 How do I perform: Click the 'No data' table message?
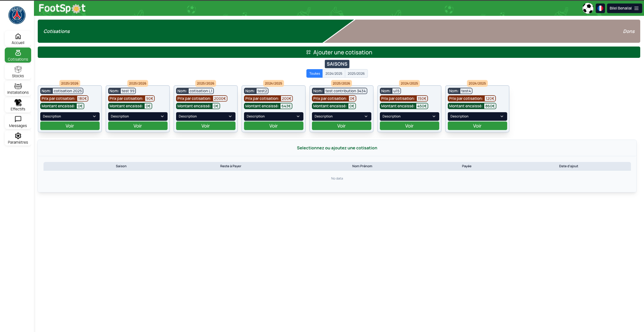coord(337,178)
